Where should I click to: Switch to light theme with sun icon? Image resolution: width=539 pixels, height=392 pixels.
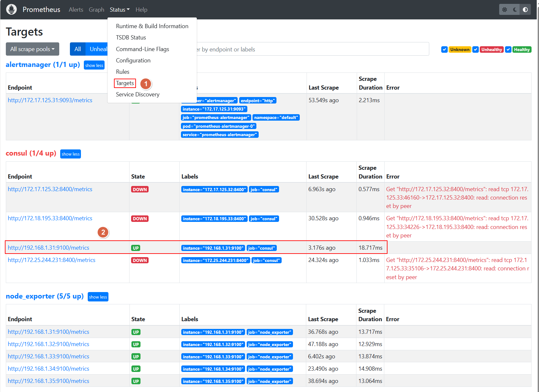tap(504, 10)
